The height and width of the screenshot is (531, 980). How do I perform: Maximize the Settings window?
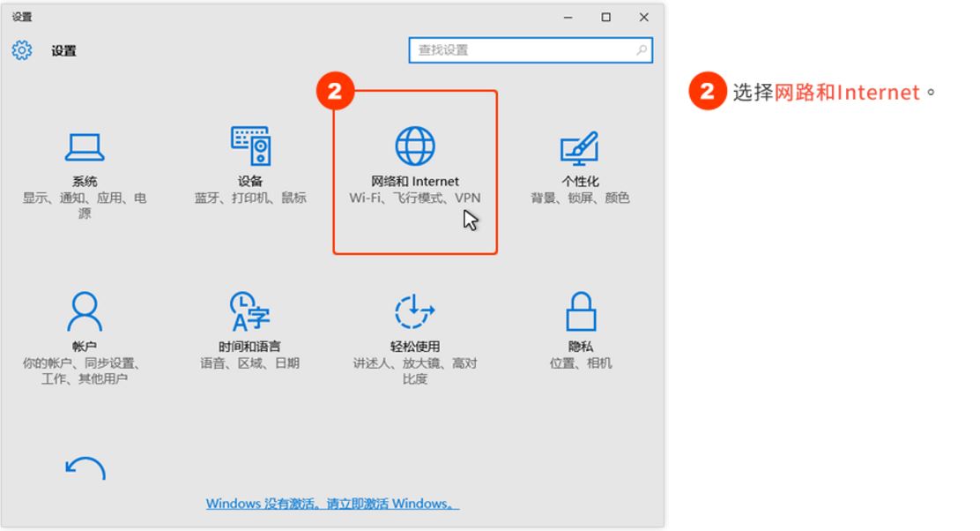coord(605,18)
